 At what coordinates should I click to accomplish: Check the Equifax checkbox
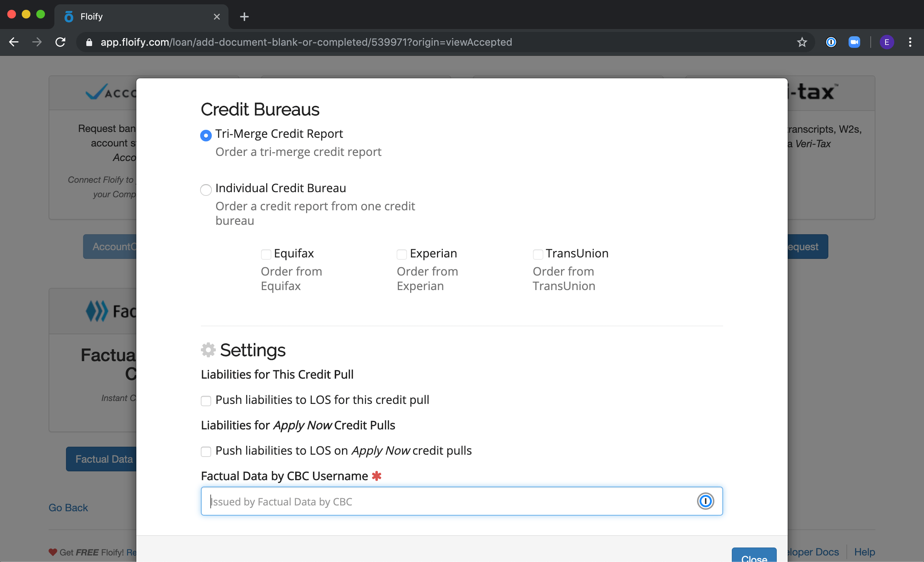pyautogui.click(x=266, y=254)
